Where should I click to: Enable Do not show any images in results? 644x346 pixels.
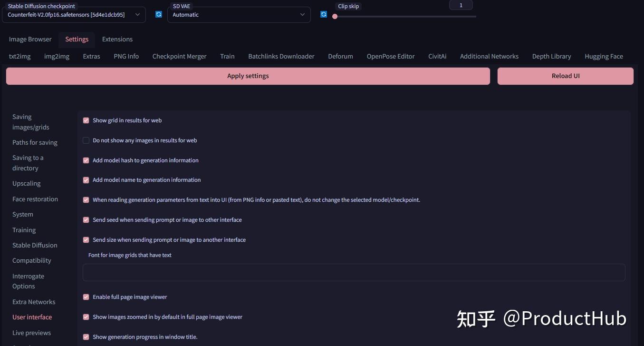(x=86, y=140)
